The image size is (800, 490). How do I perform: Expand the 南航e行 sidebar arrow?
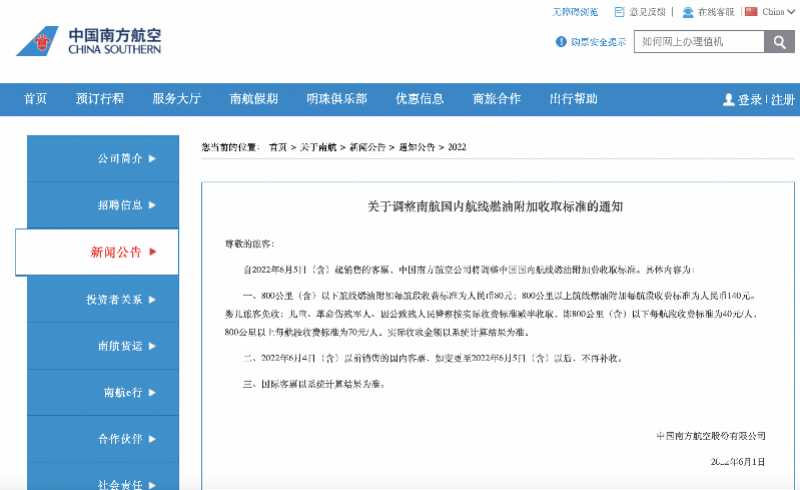click(152, 393)
